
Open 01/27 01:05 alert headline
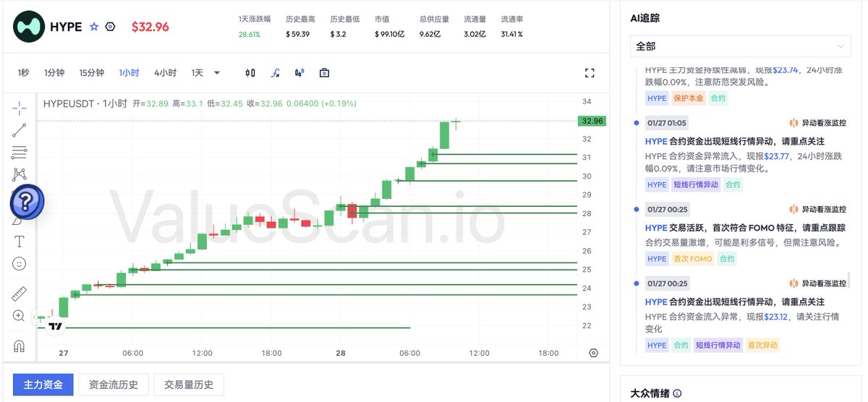734,141
